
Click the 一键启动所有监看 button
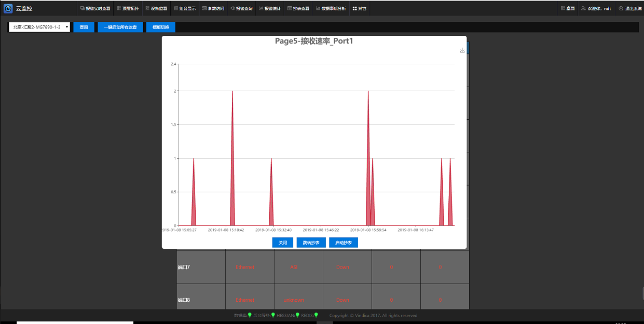pyautogui.click(x=120, y=27)
